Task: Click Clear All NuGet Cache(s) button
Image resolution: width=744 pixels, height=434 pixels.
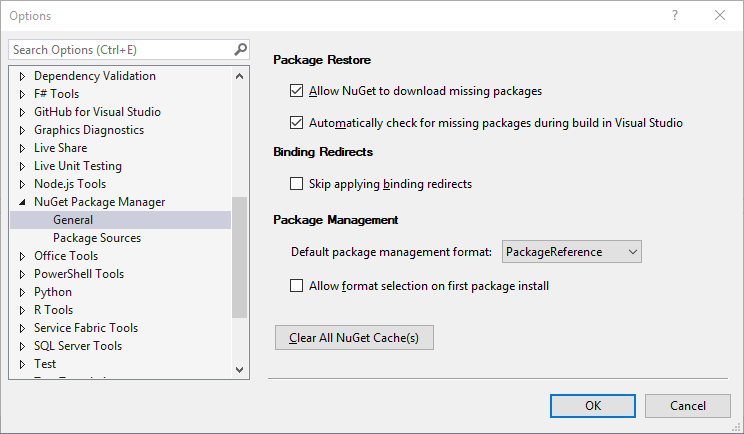Action: coord(354,338)
